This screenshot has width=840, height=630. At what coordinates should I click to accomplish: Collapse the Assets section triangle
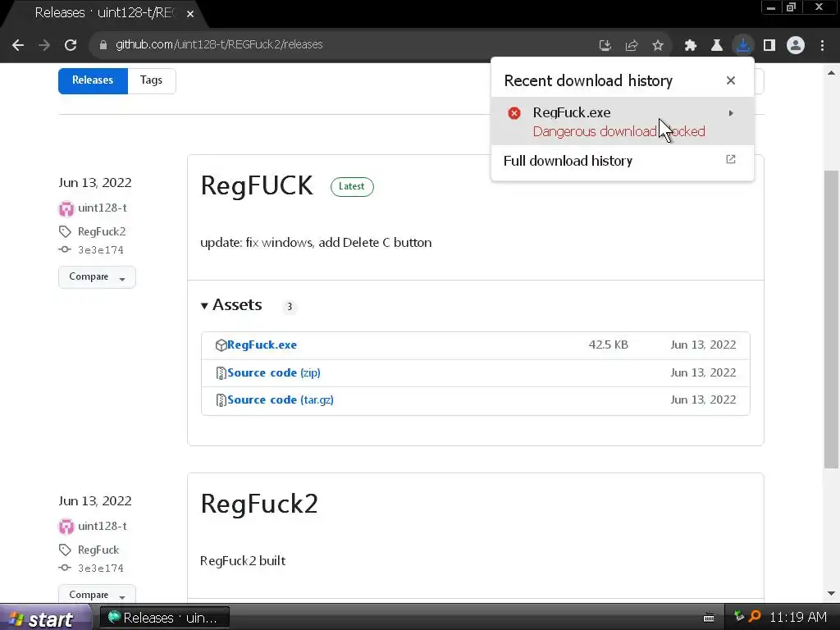(x=204, y=306)
